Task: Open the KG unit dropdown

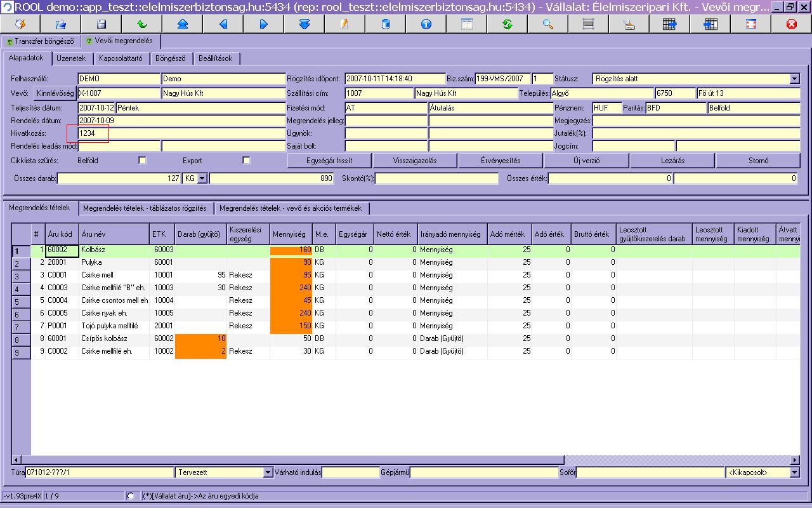Action: click(x=202, y=178)
